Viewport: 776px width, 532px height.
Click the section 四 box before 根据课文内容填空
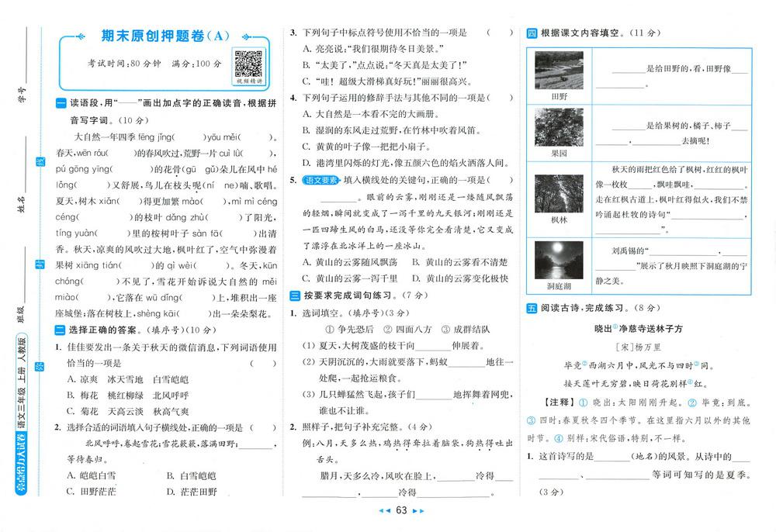click(532, 33)
